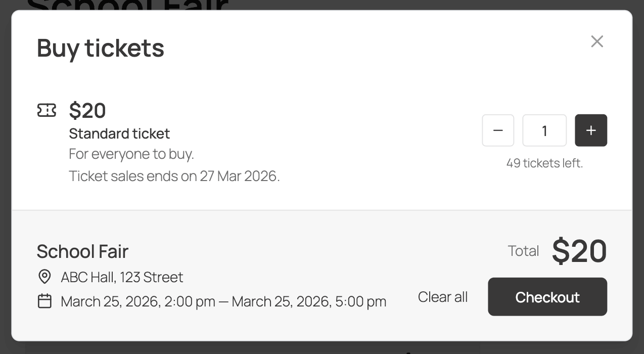Screen dimensions: 644x354
Task: Click the ABC Hall, 123 Street address
Action: [122, 277]
